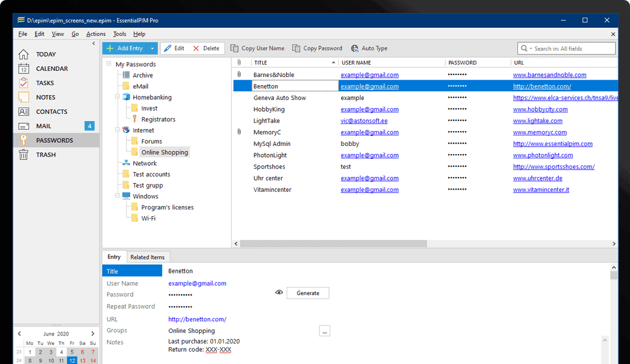
Task: Switch to the Related Items tab
Action: pos(148,257)
